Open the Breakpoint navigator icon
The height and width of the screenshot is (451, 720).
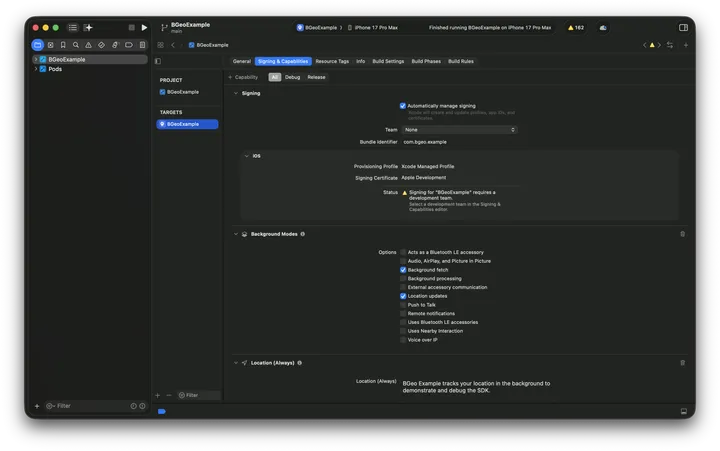click(129, 45)
